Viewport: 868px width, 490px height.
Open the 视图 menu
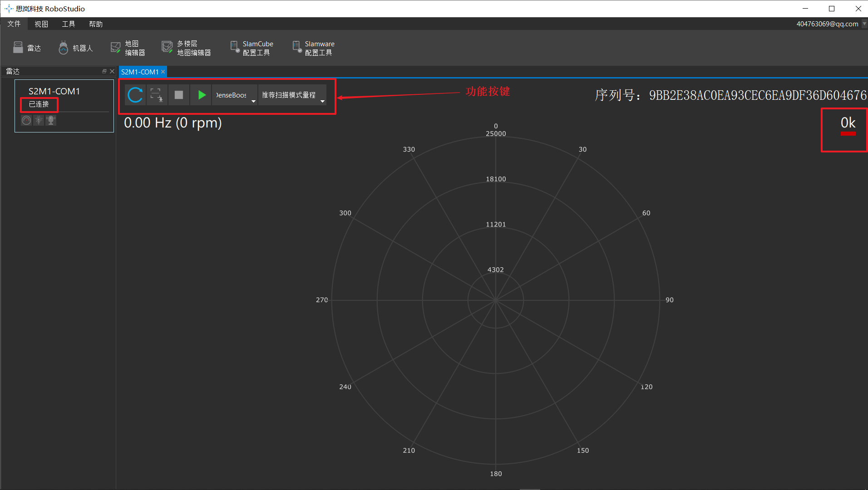tap(41, 24)
